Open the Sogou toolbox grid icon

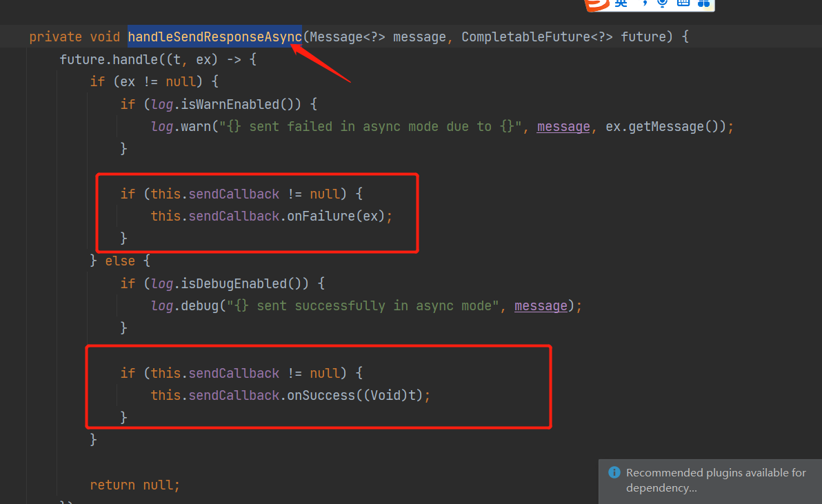click(703, 5)
